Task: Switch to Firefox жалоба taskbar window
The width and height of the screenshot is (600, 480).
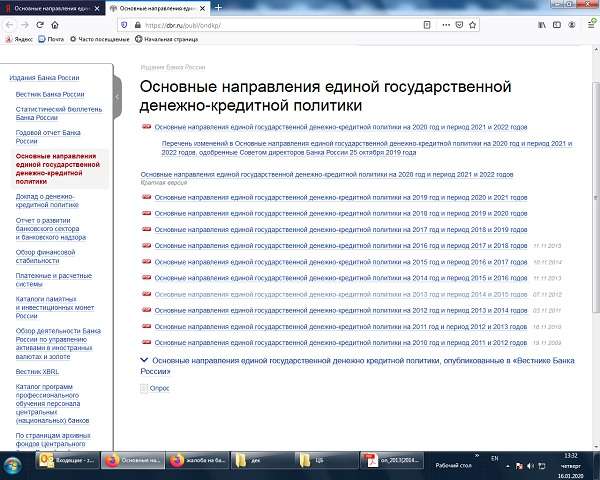Action: coord(198,460)
